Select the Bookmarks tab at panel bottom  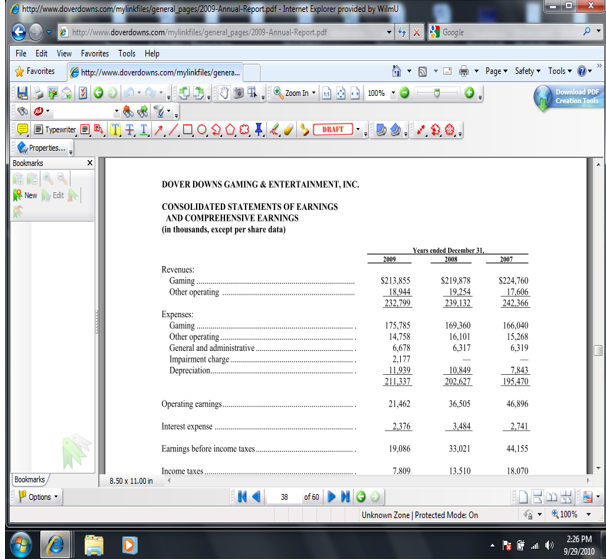(28, 480)
